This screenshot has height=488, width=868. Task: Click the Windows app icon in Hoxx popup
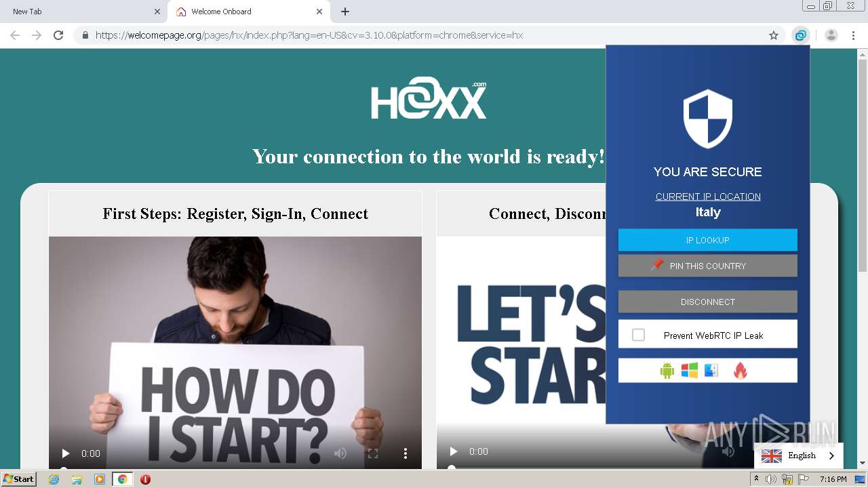[690, 371]
